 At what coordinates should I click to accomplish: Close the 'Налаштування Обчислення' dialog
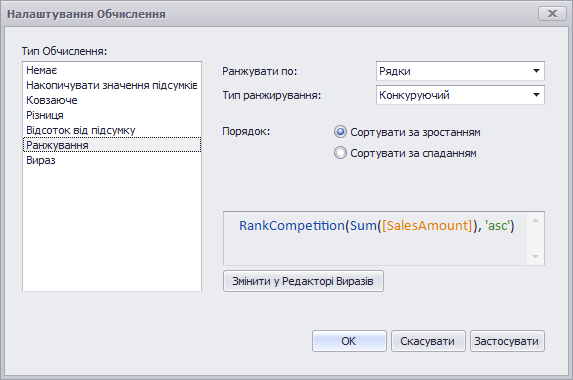[x=552, y=14]
